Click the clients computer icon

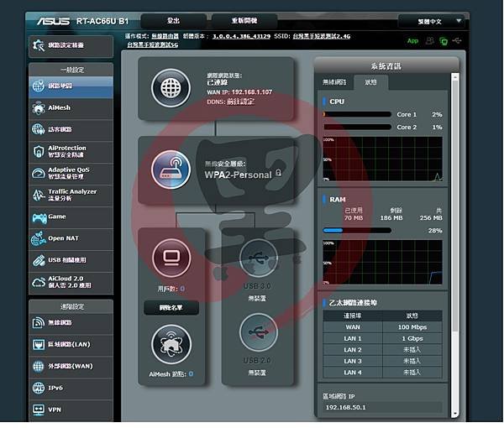pyautogui.click(x=171, y=258)
